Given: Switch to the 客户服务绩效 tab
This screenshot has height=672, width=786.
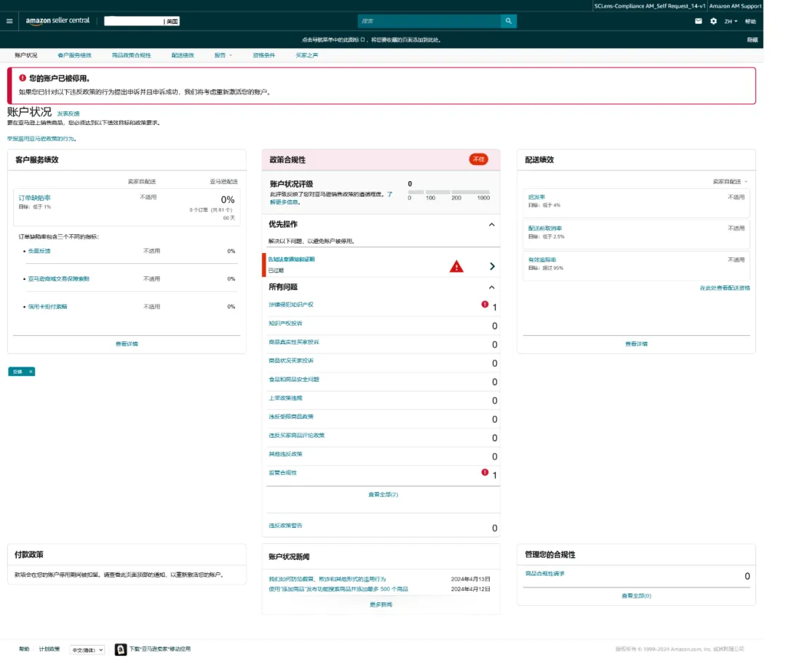Looking at the screenshot, I should 74,55.
